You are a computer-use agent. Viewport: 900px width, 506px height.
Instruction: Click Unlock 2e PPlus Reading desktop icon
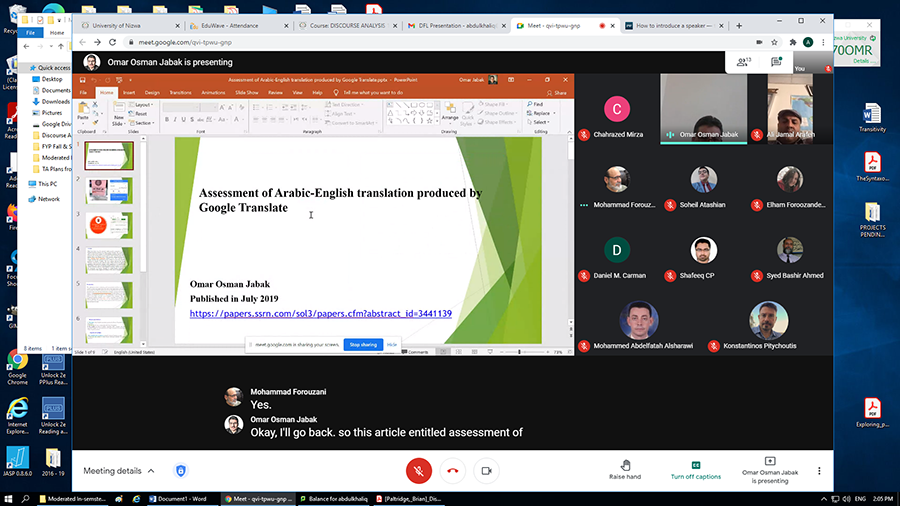coord(53,369)
